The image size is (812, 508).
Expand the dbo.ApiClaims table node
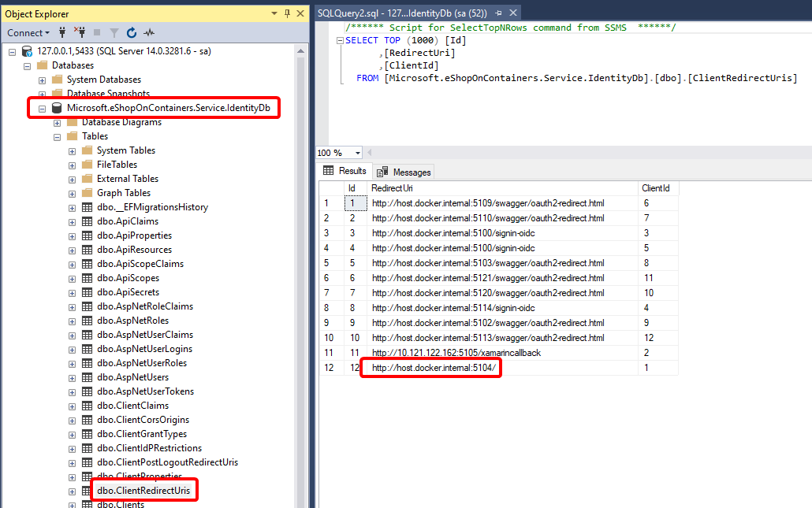coord(72,222)
